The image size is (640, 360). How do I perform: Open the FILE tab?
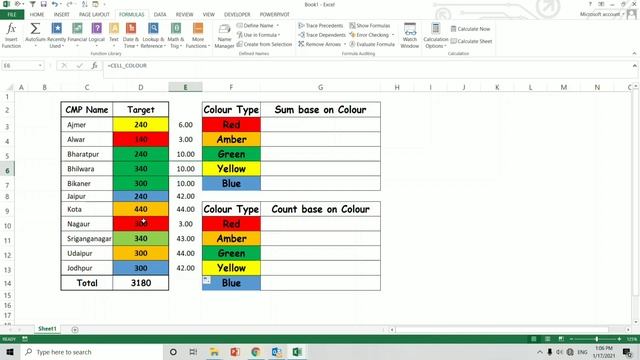pos(12,15)
